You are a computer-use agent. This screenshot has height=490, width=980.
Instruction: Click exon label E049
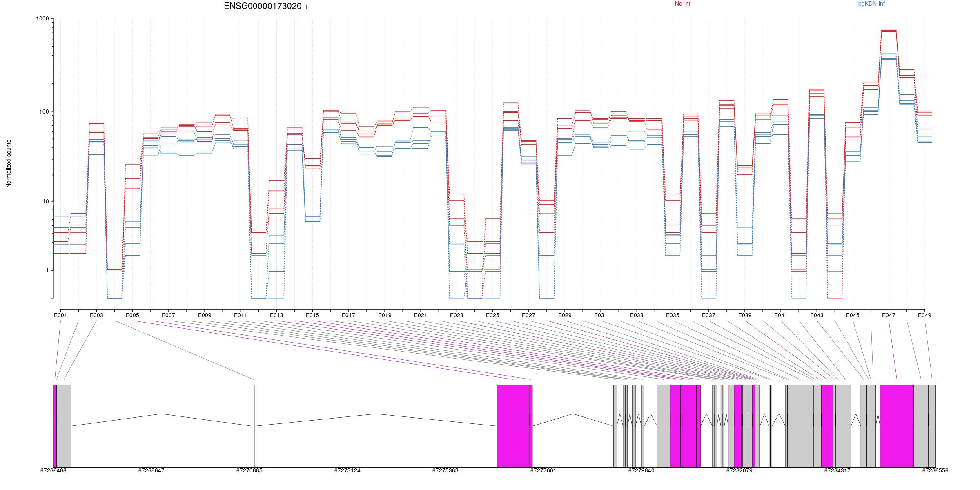924,315
